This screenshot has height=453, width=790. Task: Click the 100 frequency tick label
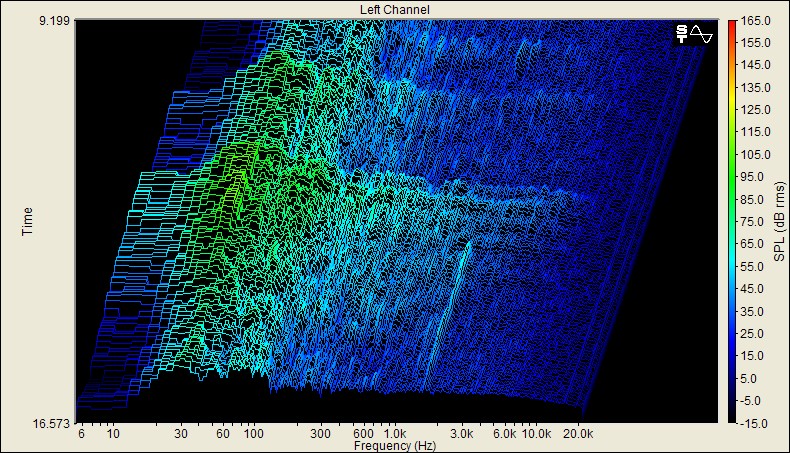pos(253,435)
